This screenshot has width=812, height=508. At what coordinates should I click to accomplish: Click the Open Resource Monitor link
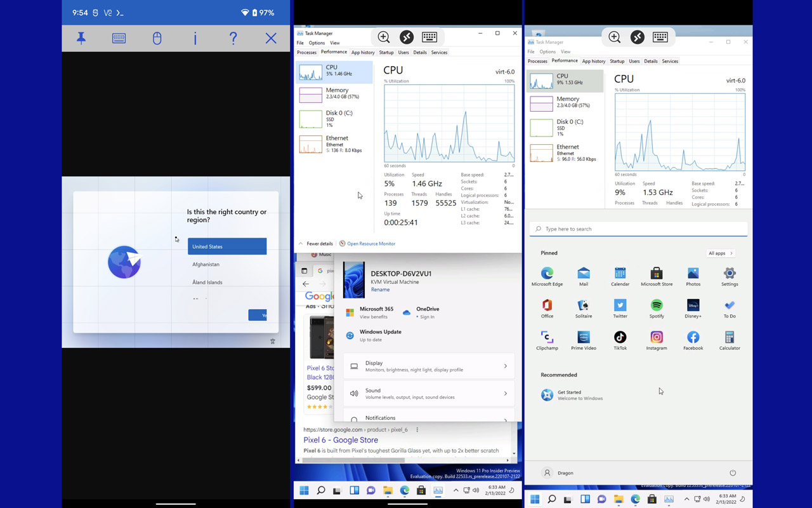(x=371, y=243)
